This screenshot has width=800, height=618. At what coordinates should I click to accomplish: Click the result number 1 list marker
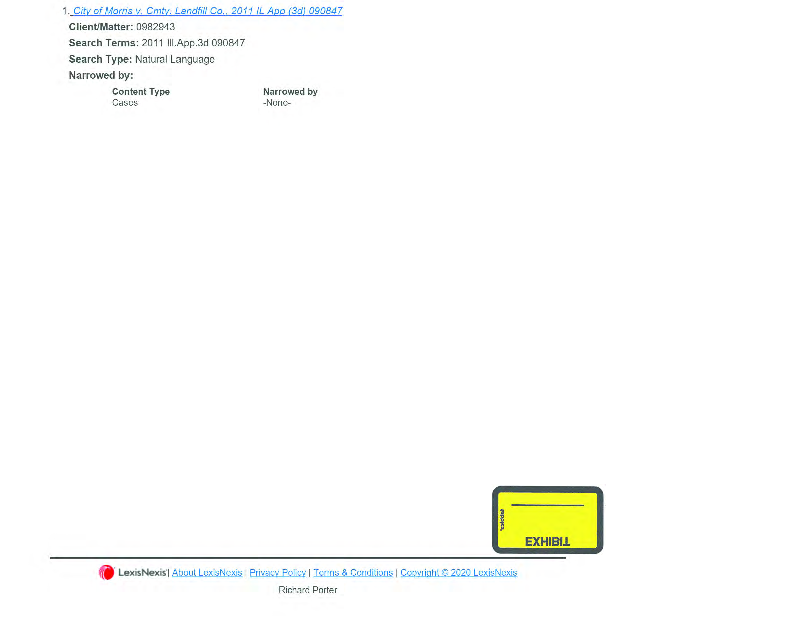click(65, 11)
